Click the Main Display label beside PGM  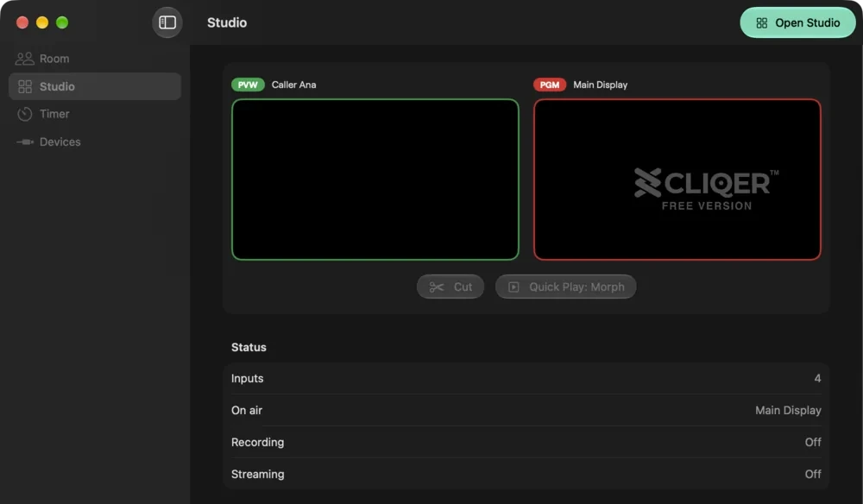click(x=600, y=85)
